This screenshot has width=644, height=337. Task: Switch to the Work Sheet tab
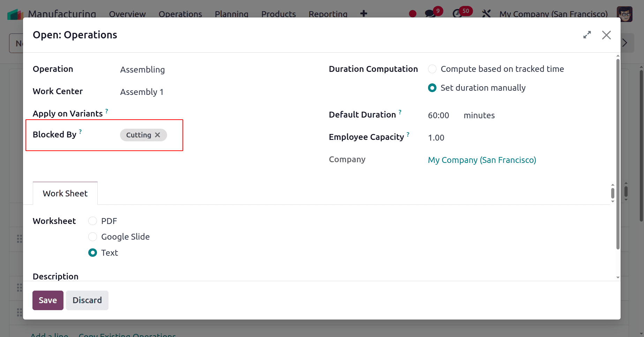tap(65, 193)
